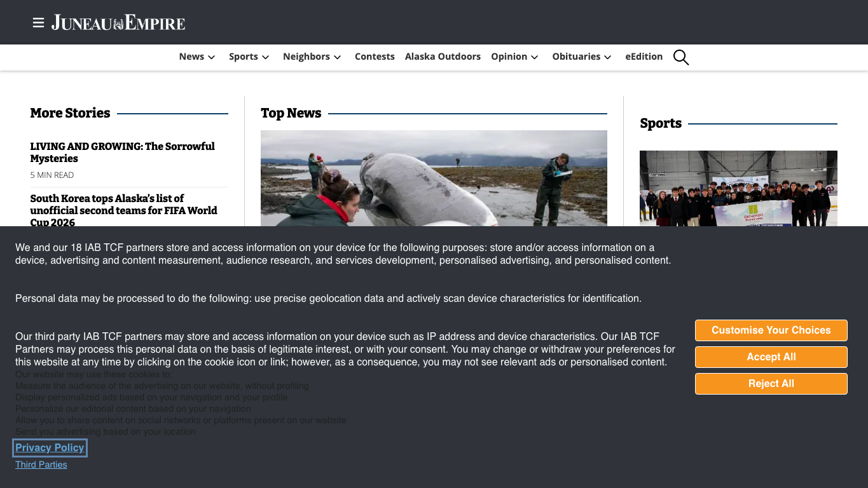Image resolution: width=868 pixels, height=488 pixels.
Task: Reject all cookies
Action: [771, 384]
